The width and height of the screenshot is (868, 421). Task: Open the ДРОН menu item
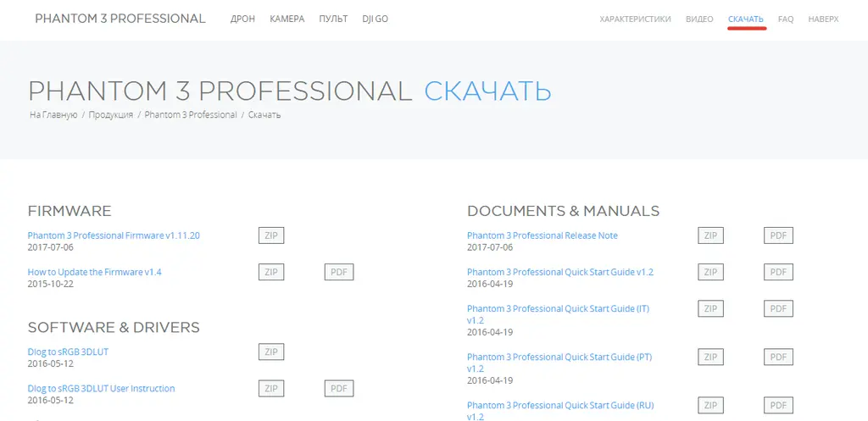[242, 19]
